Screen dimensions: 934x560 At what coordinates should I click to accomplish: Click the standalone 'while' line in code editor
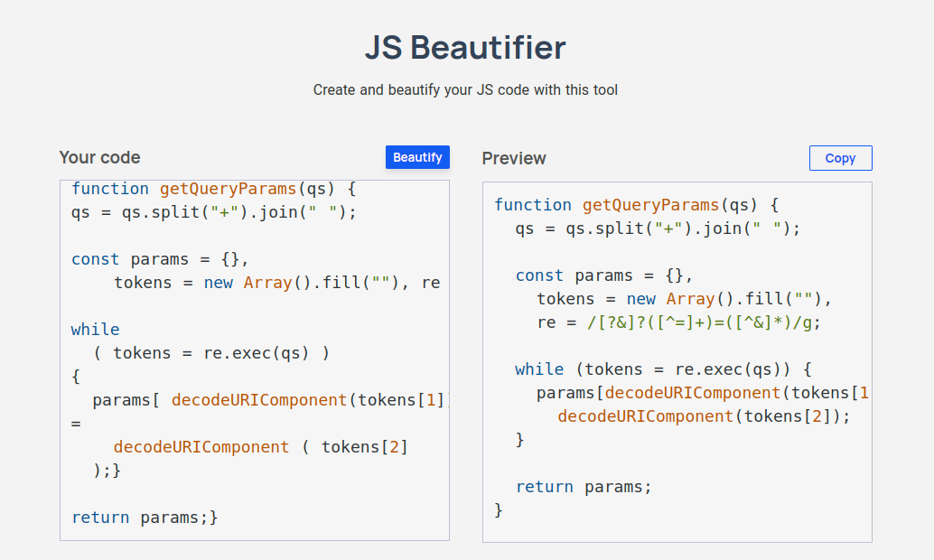(x=96, y=330)
